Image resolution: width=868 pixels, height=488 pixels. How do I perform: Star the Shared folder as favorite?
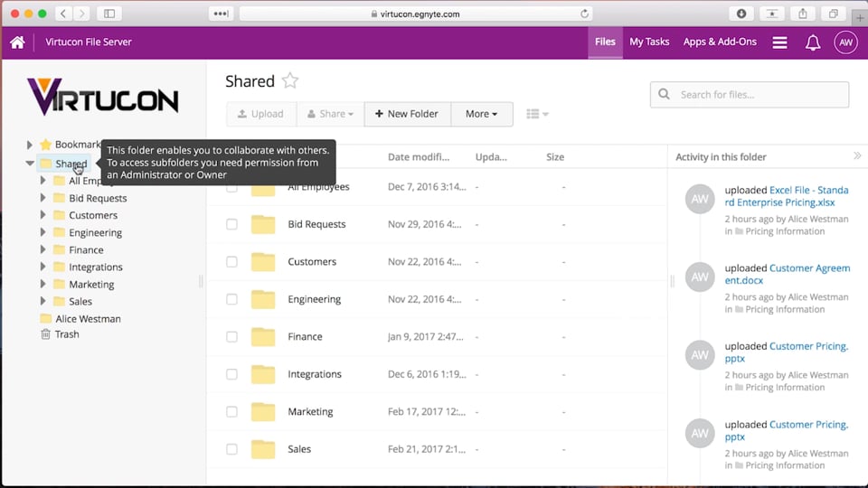click(289, 81)
